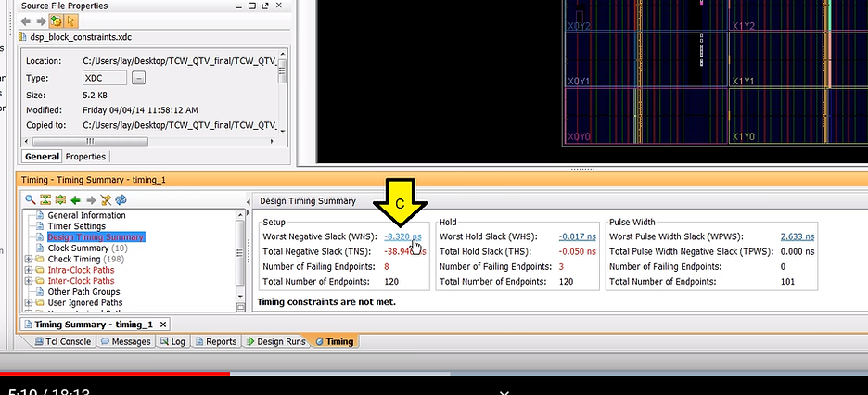This screenshot has height=395, width=868.
Task: Switch to Properties tab in Source File Properties
Action: [85, 157]
